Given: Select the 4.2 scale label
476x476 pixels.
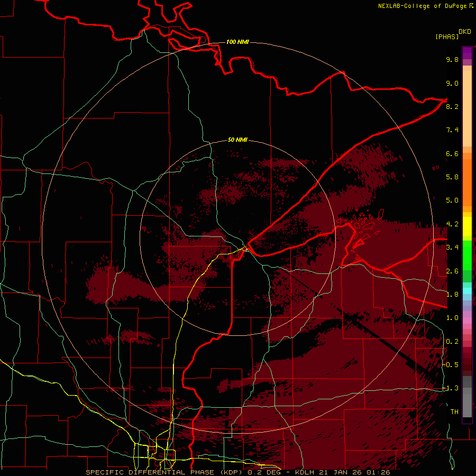Looking at the screenshot, I should click(452, 224).
